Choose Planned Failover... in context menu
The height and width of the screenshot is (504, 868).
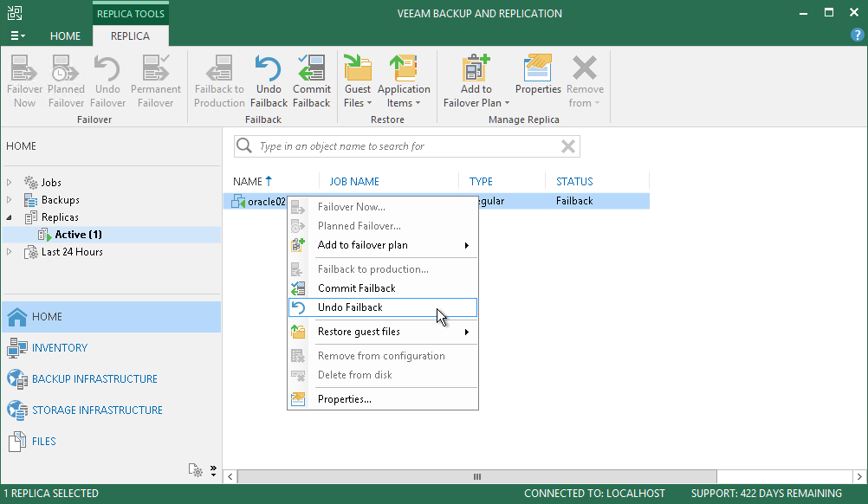pyautogui.click(x=383, y=226)
